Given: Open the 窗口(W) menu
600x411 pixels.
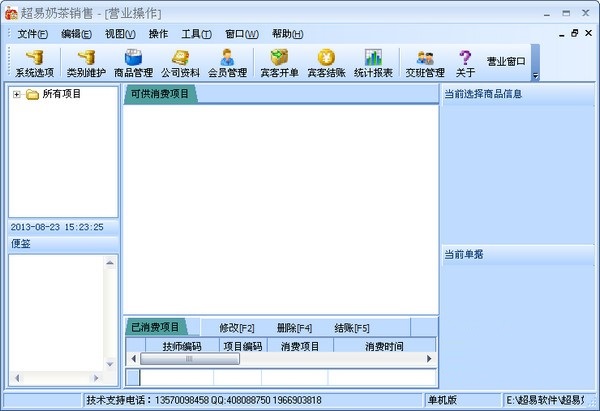Looking at the screenshot, I should (x=242, y=34).
